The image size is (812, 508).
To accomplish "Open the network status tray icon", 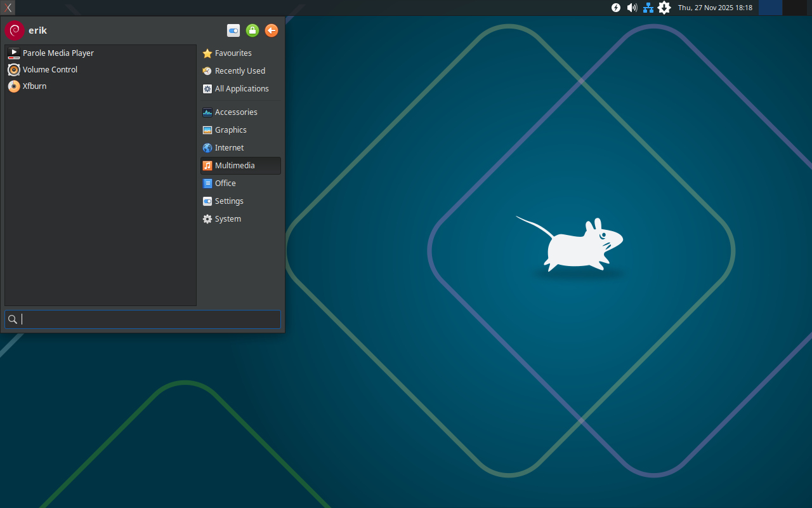I will tap(648, 8).
